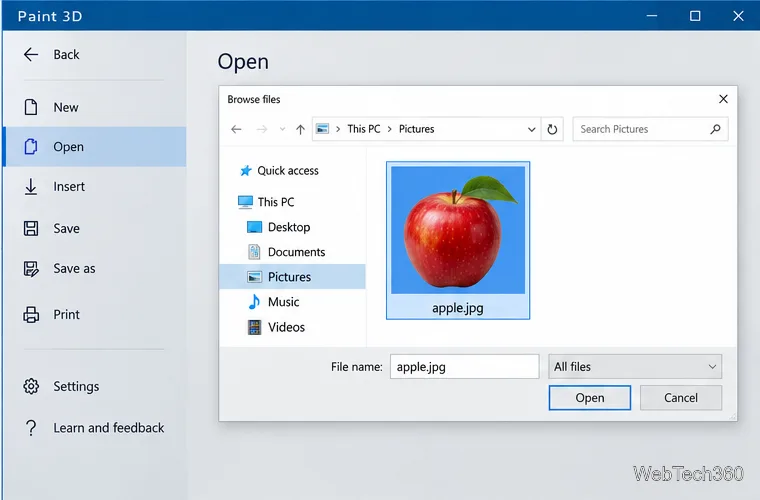The height and width of the screenshot is (500, 760).
Task: Go back in Browse files dialog
Action: coord(236,129)
